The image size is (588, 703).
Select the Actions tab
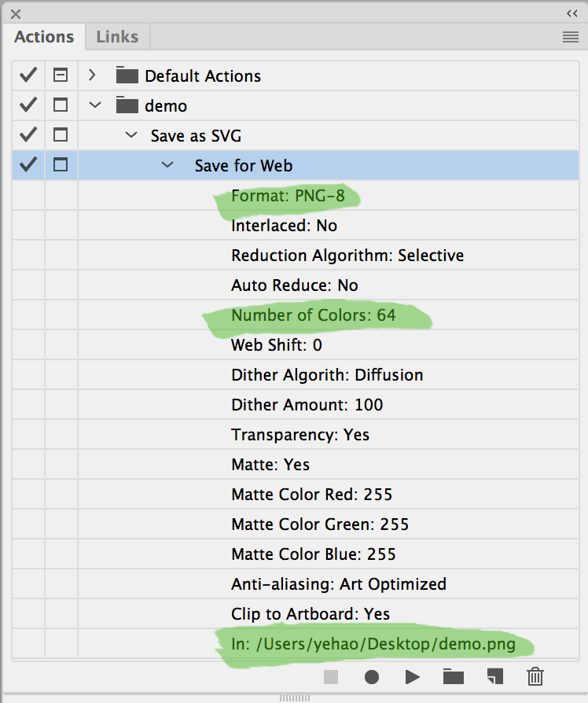(x=44, y=36)
